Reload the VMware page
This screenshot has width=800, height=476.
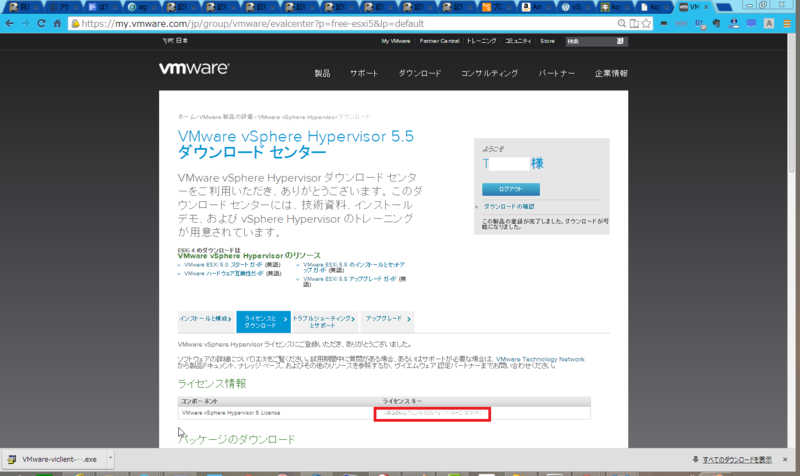pyautogui.click(x=41, y=23)
